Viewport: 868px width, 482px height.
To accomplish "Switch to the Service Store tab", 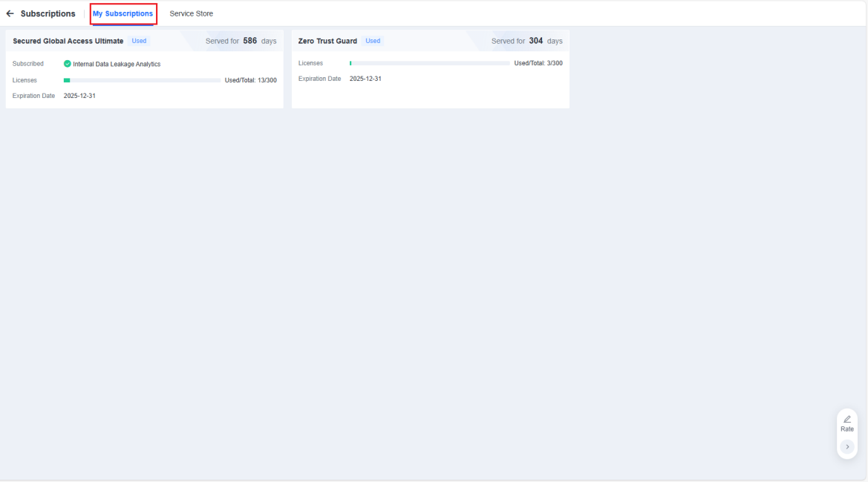I will 191,13.
